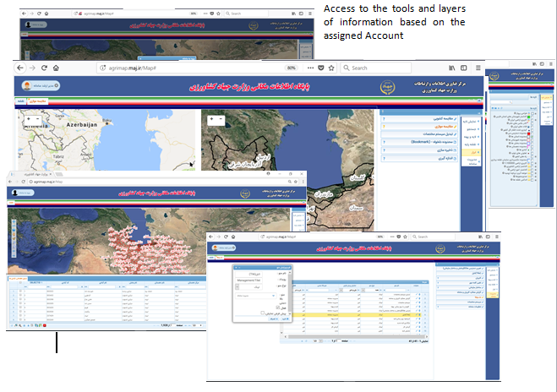Open مدیریت سامانه sidebar tab in main window

click(472, 161)
